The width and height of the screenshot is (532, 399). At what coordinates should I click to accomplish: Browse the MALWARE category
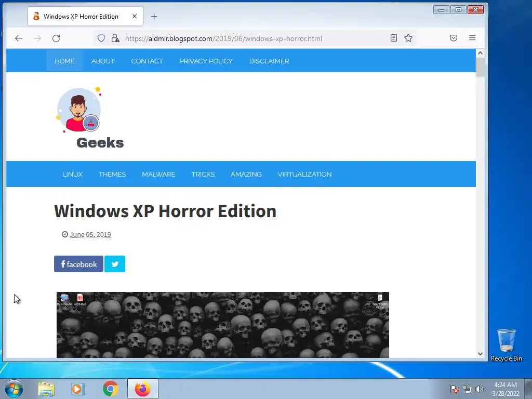(158, 175)
